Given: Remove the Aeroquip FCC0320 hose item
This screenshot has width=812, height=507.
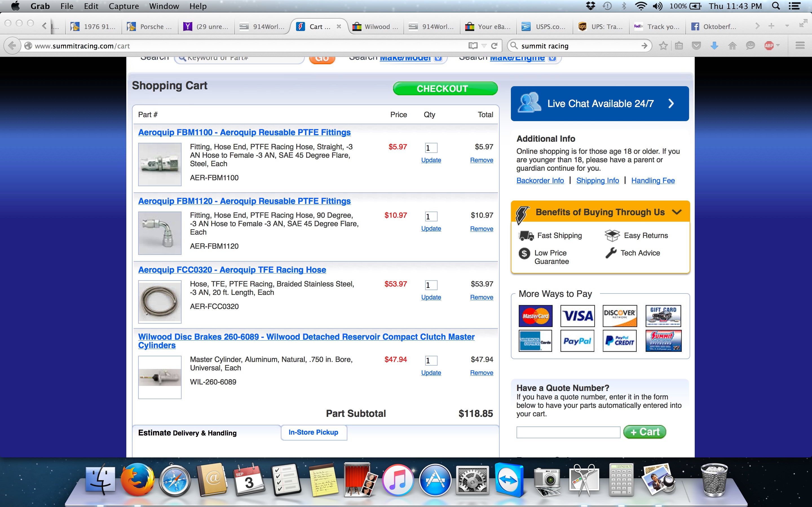Looking at the screenshot, I should pos(481,297).
